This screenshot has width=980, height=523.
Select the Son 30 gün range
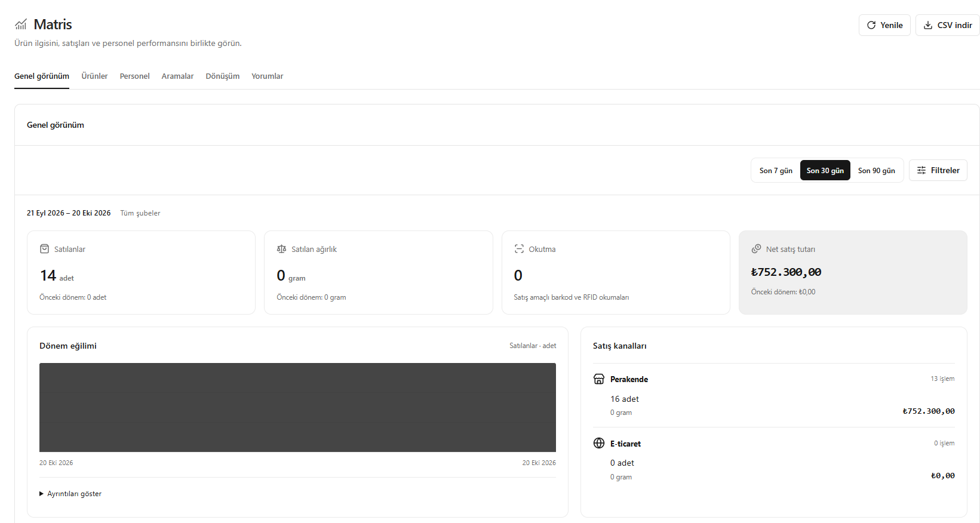click(x=825, y=170)
